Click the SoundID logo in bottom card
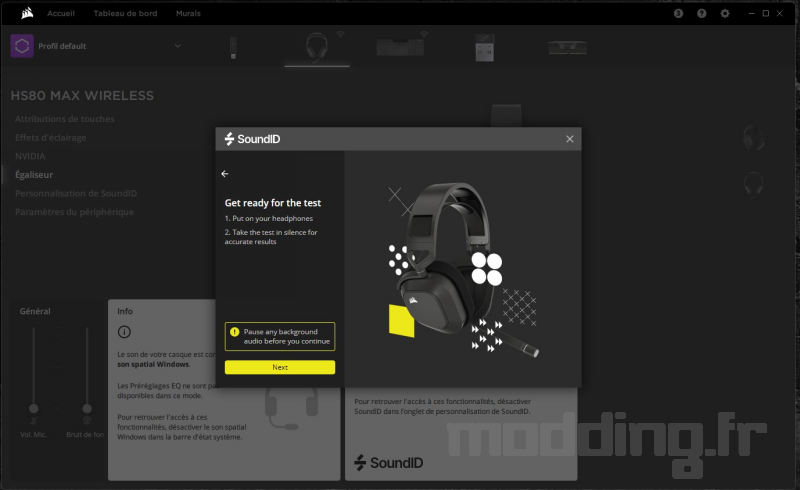 point(388,462)
